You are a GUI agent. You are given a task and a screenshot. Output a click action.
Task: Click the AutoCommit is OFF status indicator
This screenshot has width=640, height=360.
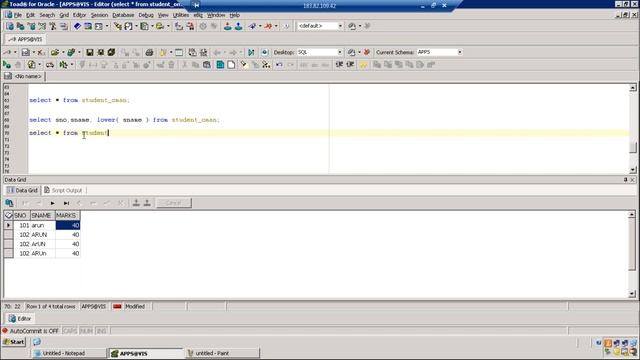point(31,331)
